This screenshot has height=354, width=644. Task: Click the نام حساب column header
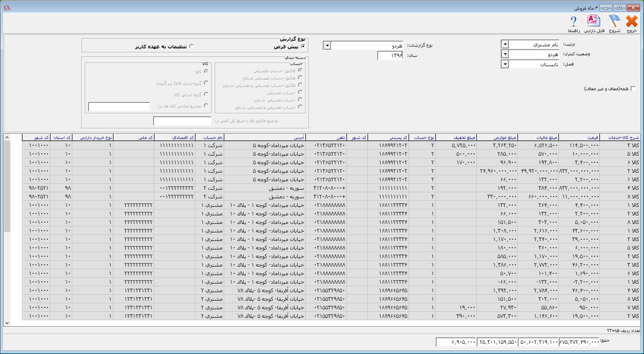[209, 137]
